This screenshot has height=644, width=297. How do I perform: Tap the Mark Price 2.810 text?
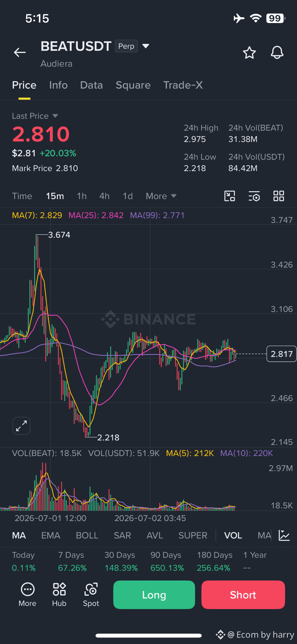coord(45,168)
